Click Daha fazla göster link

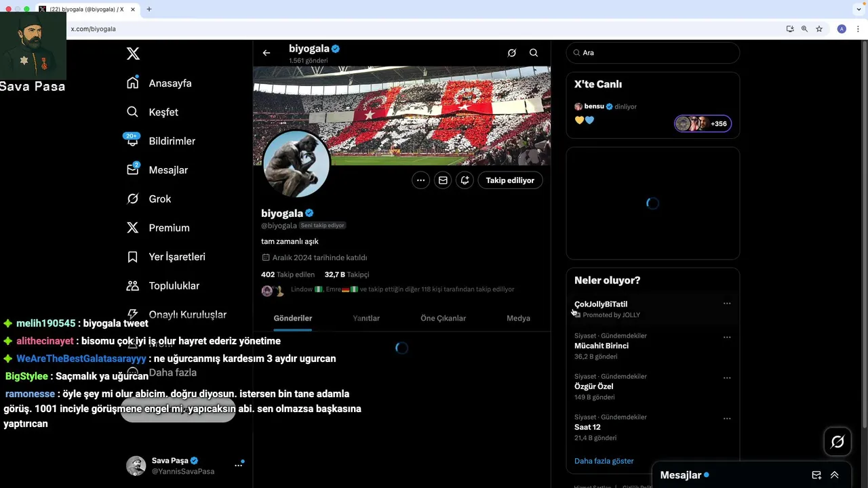pos(604,461)
